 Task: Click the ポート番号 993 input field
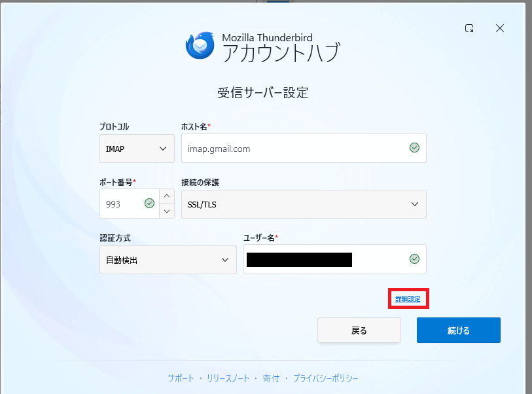tap(130, 204)
